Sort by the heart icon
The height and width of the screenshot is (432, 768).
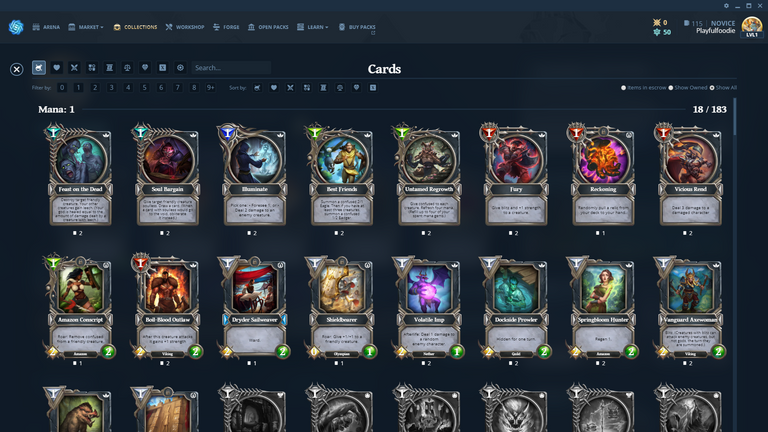coord(274,88)
